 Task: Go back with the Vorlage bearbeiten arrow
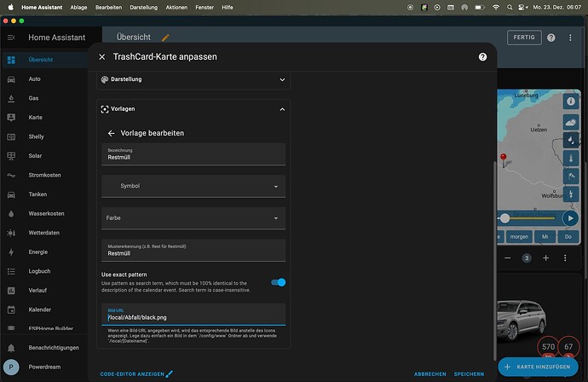point(111,133)
